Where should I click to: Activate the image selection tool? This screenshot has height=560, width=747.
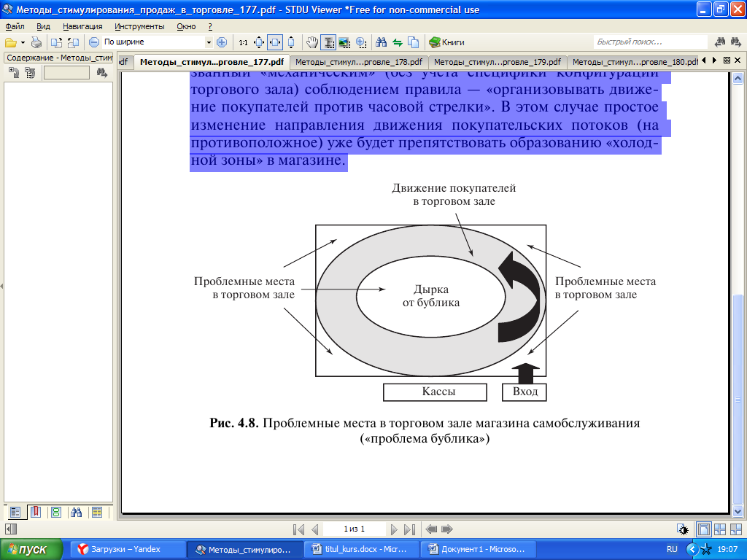[x=344, y=42]
